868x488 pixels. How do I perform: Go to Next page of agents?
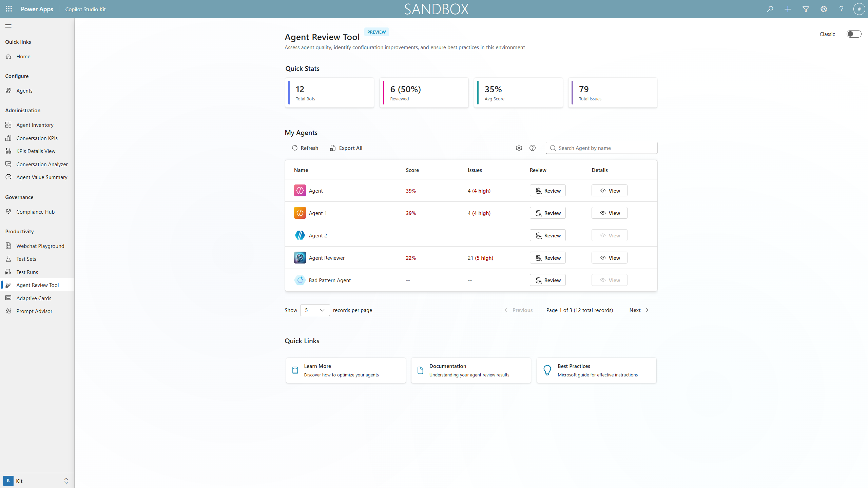[639, 310]
